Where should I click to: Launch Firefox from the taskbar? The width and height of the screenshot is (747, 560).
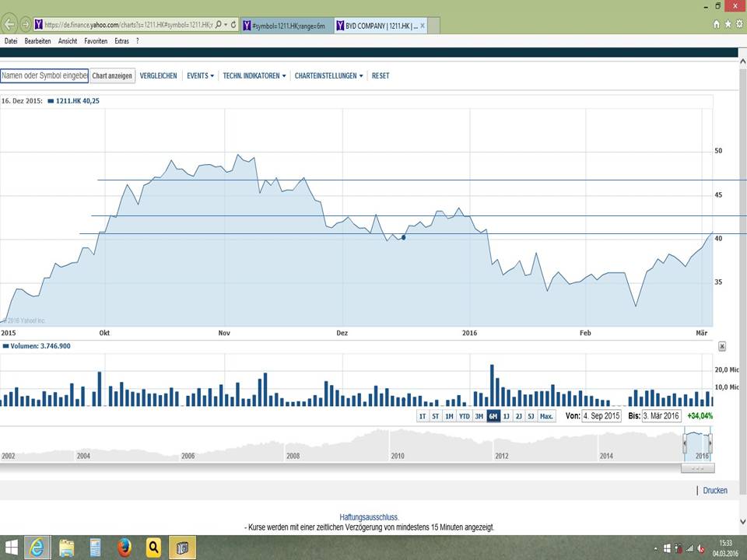click(x=124, y=548)
